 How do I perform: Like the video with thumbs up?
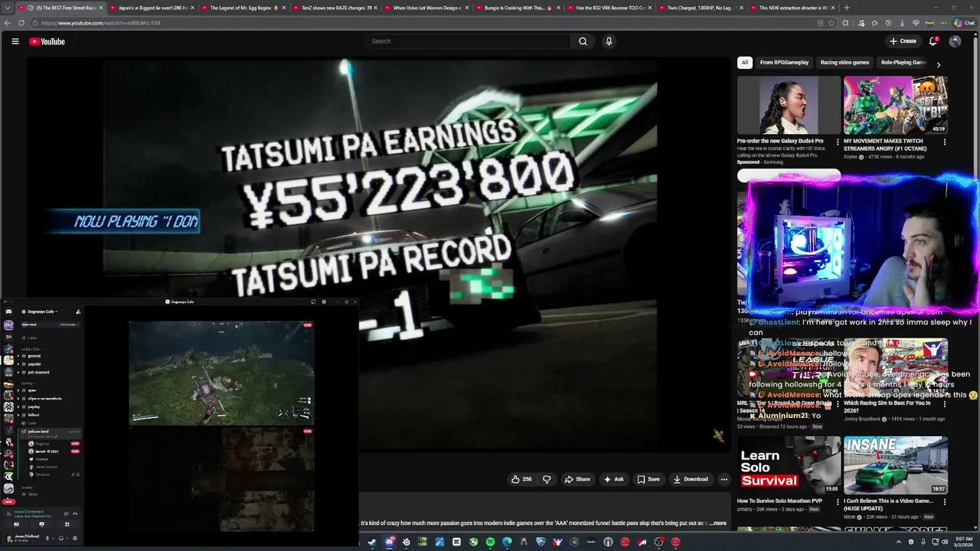click(x=521, y=479)
